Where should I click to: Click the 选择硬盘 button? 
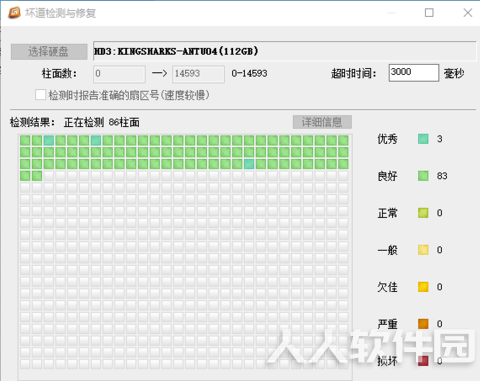click(49, 52)
